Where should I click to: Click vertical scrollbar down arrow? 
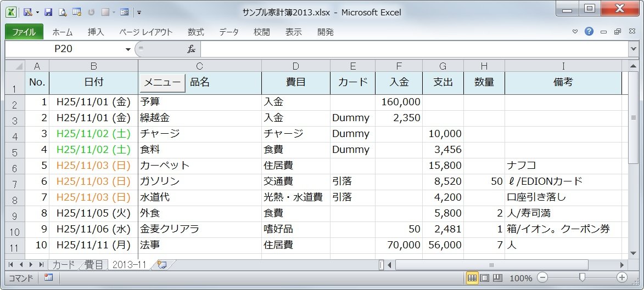point(633,253)
